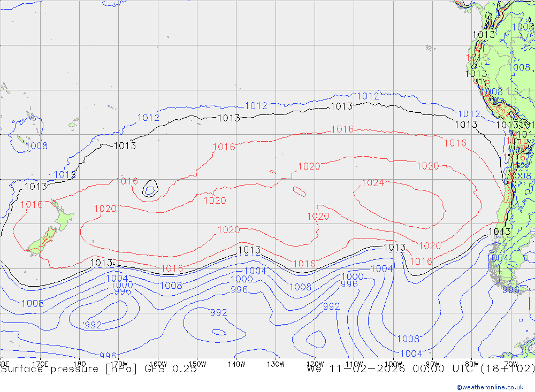Select the 170E longitude axis label
The width and height of the screenshot is (535, 392).
tap(40, 364)
